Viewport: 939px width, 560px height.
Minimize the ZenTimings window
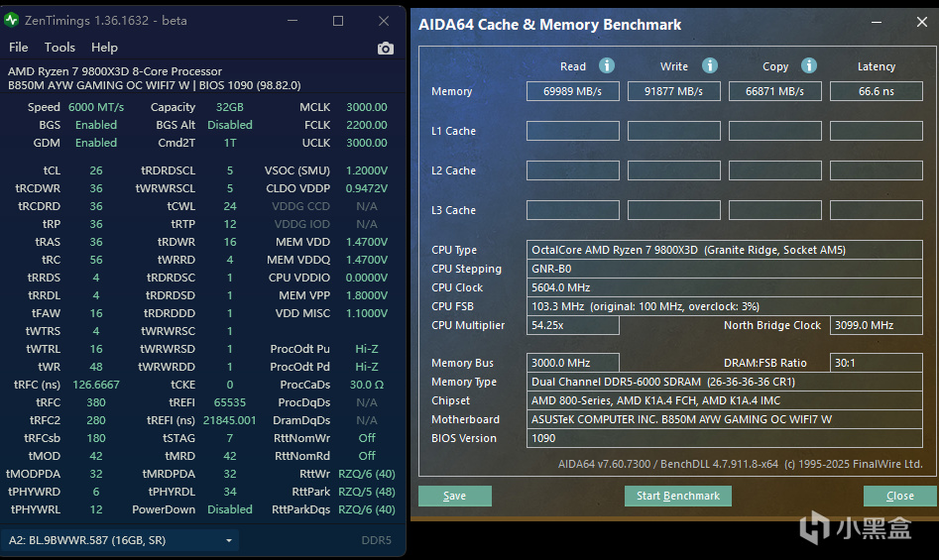coord(292,21)
